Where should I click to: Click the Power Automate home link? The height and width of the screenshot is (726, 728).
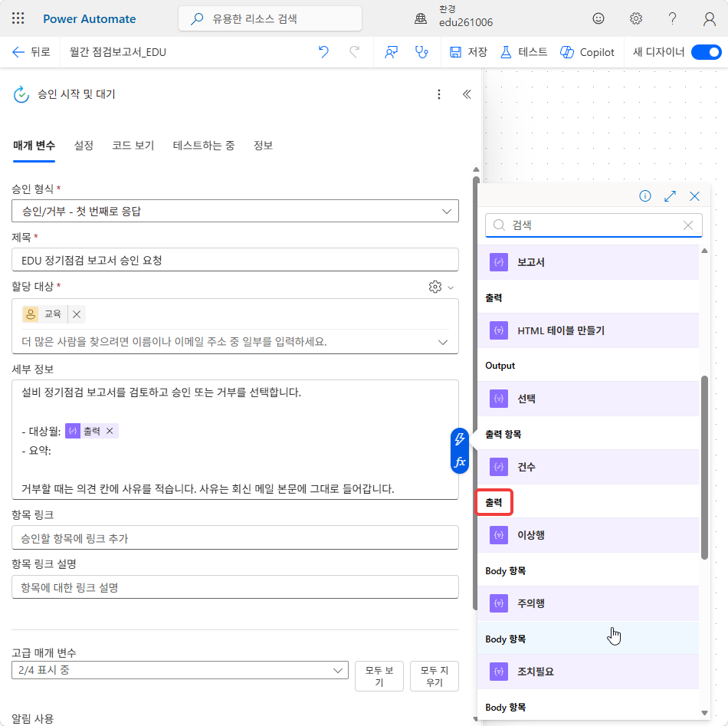(89, 18)
